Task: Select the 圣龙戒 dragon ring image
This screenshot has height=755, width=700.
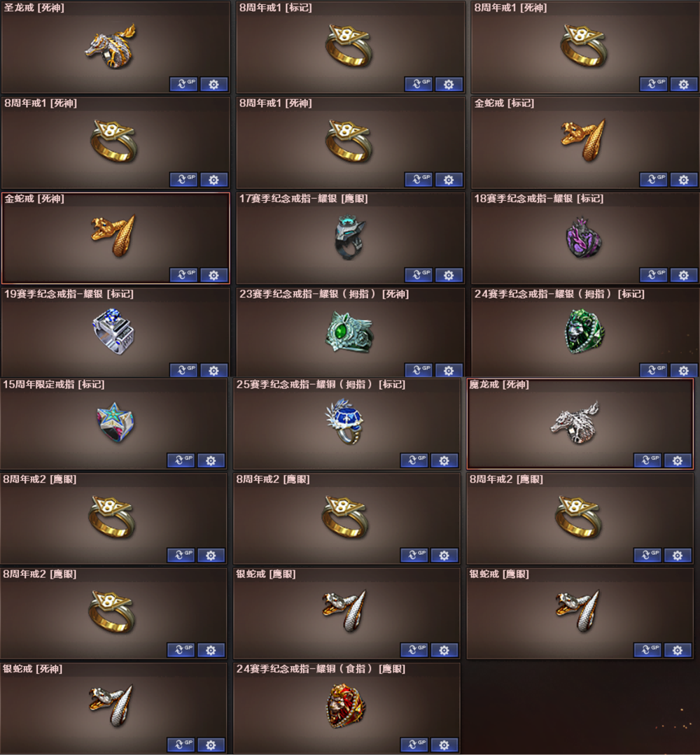Action: click(111, 46)
